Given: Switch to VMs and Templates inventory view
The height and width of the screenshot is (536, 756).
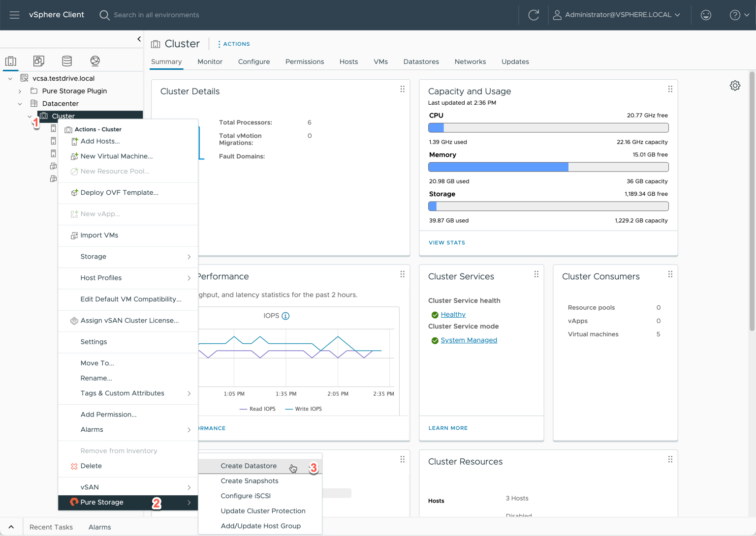Looking at the screenshot, I should [39, 61].
